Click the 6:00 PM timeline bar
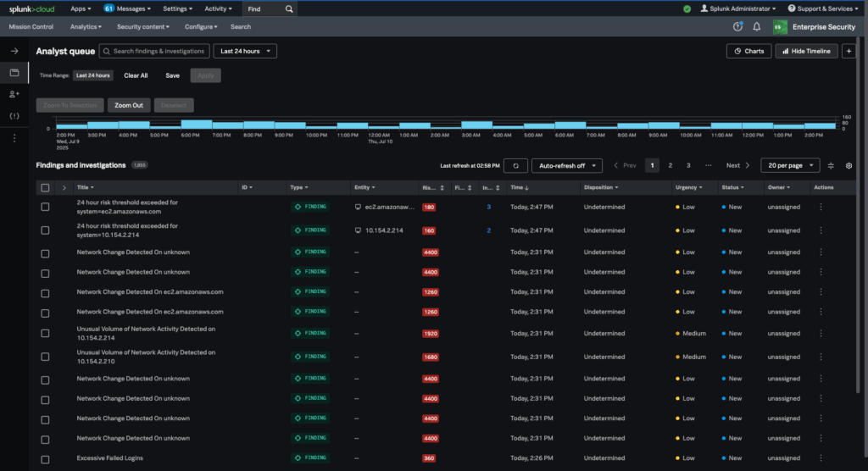This screenshot has height=471, width=868. tap(197, 124)
